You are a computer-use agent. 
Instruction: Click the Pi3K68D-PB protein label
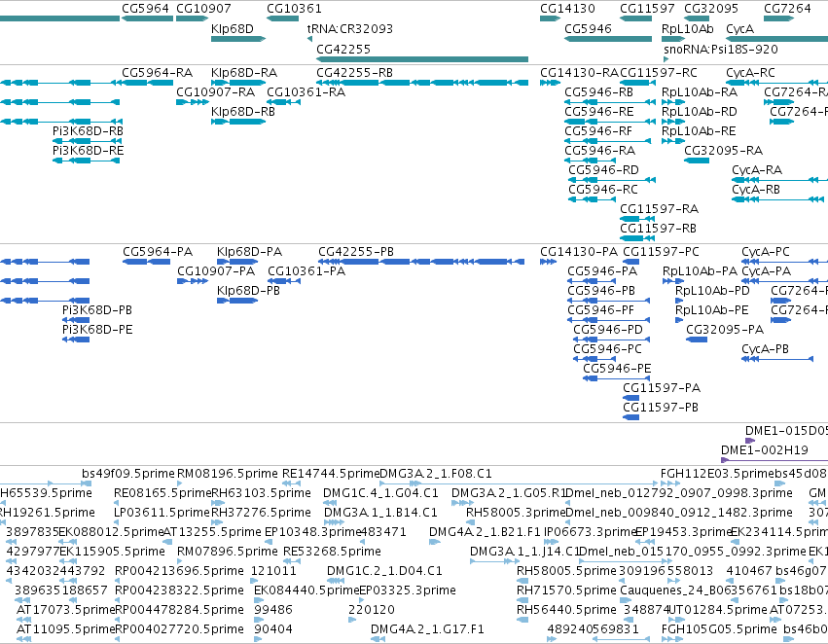(x=97, y=310)
